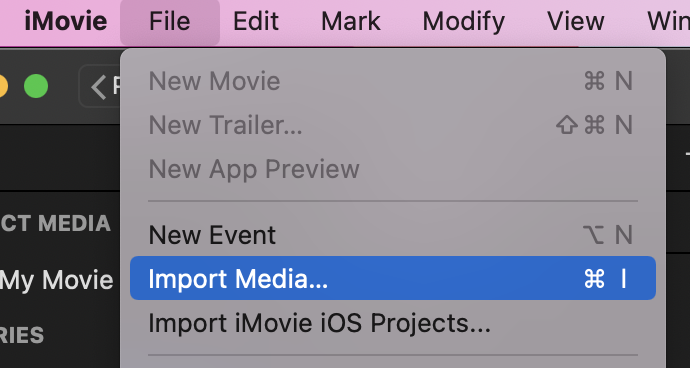690x368 pixels.
Task: Open the Edit menu
Action: point(256,21)
